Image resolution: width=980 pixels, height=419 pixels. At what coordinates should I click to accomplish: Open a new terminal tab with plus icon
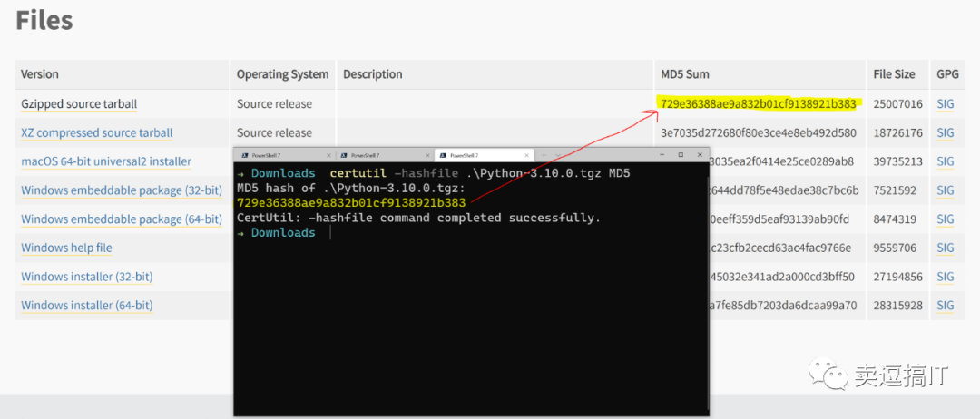544,155
